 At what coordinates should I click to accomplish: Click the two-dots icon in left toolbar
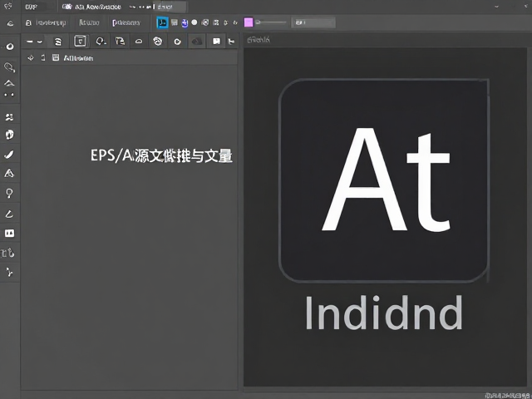click(9, 95)
